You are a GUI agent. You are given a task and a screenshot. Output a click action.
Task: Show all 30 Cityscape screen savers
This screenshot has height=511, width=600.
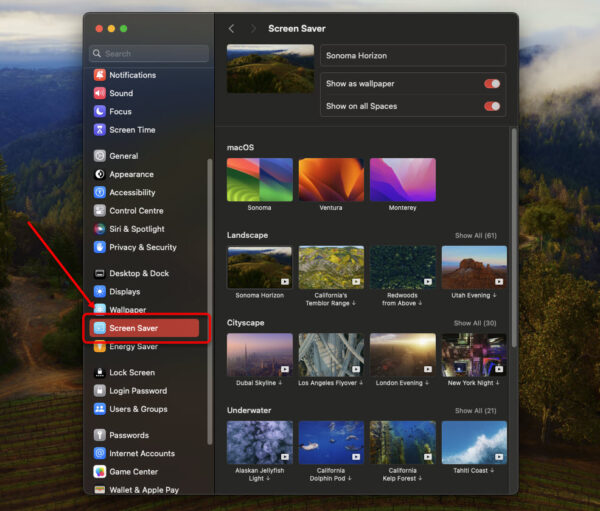pos(475,323)
